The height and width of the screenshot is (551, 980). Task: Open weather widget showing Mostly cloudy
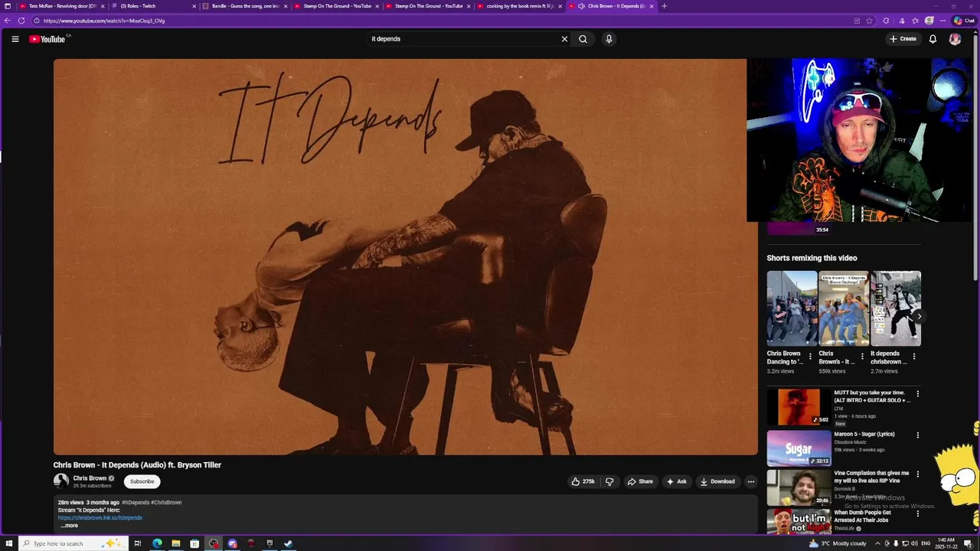pyautogui.click(x=838, y=543)
